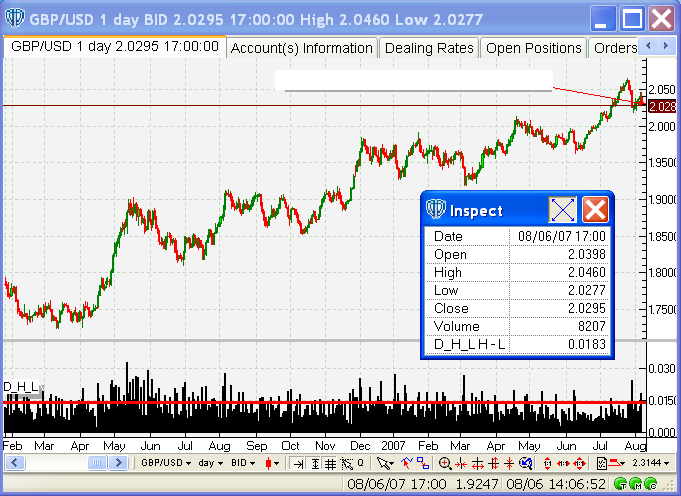Image resolution: width=681 pixels, height=496 pixels.
Task: Open the candlestick chart style selector
Action: tap(273, 463)
